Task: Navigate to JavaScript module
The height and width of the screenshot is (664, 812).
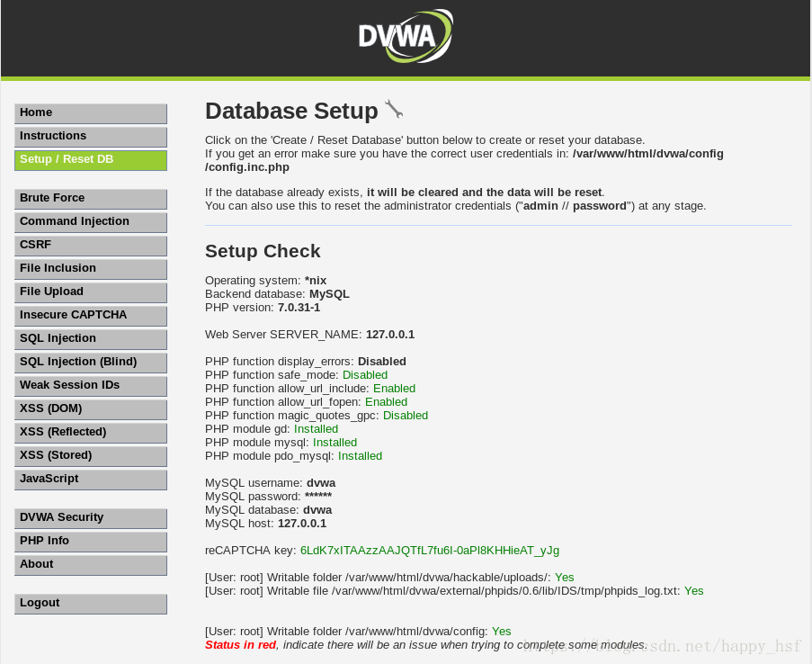Action: [x=91, y=479]
